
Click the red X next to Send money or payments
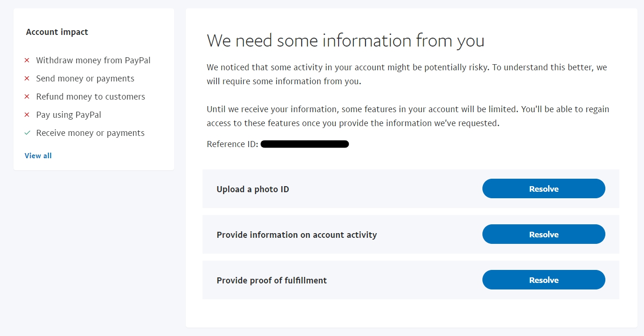(27, 79)
